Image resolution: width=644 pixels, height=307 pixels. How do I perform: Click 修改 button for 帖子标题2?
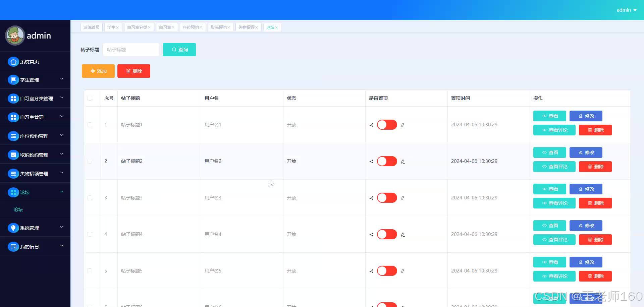pyautogui.click(x=586, y=152)
